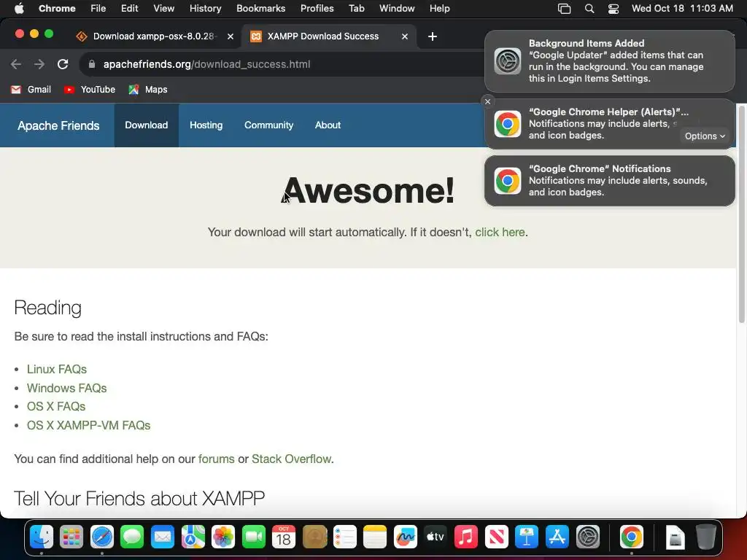Open Freeform app in dock
This screenshot has height=560, width=747.
406,537
